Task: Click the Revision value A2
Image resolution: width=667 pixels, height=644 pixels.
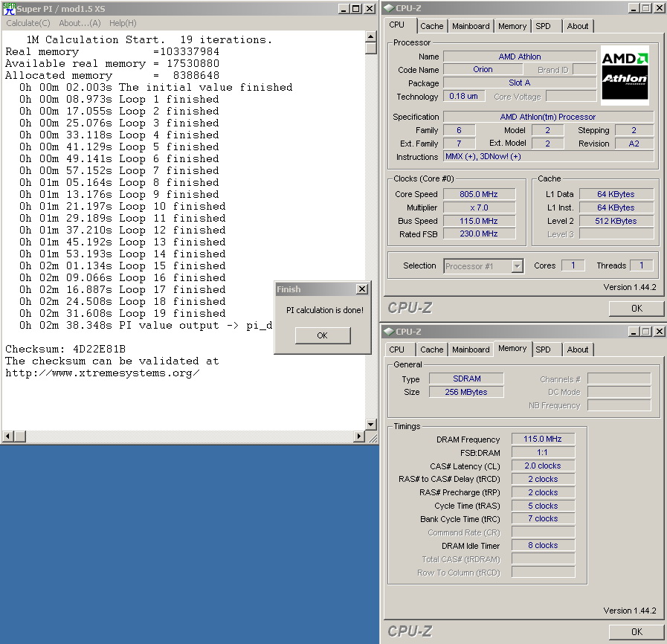Action: pyautogui.click(x=634, y=144)
